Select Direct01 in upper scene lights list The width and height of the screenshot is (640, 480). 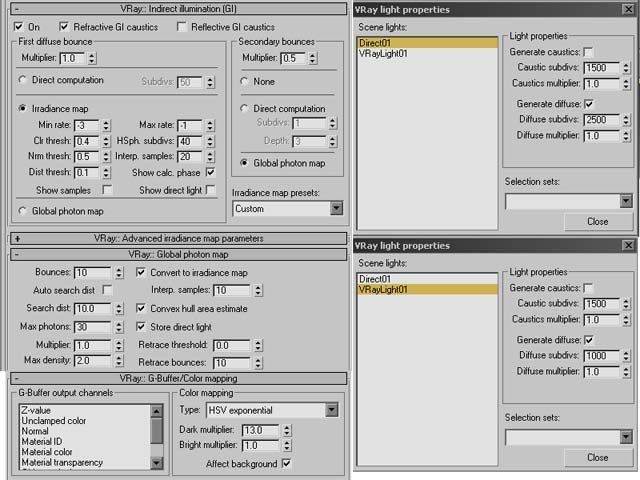[427, 43]
